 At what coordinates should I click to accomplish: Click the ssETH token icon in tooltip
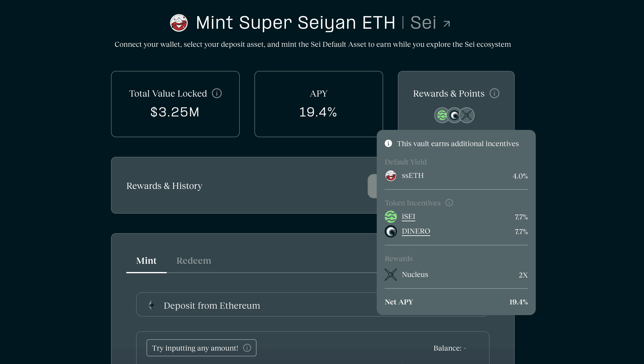391,176
